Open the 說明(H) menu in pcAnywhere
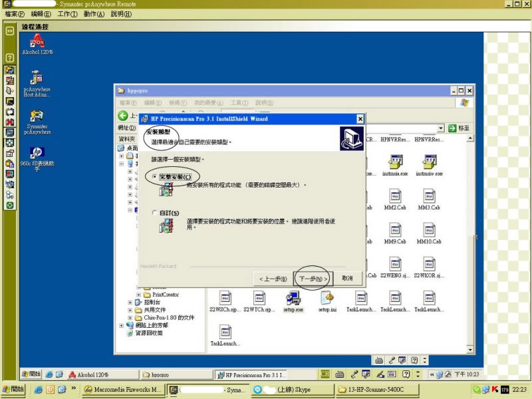The width and height of the screenshot is (532, 399). click(121, 14)
